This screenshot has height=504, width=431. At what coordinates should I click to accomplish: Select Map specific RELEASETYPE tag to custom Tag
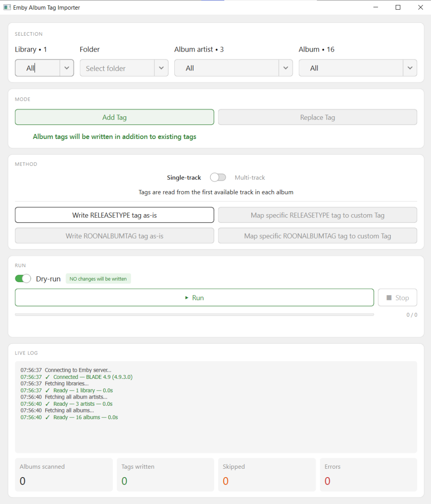pos(318,215)
